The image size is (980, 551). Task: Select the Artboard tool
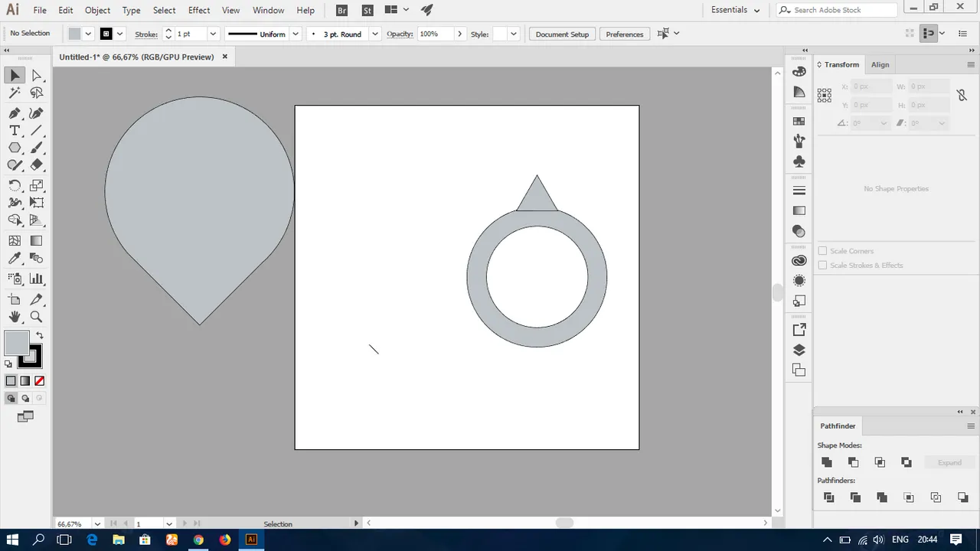[x=15, y=299]
